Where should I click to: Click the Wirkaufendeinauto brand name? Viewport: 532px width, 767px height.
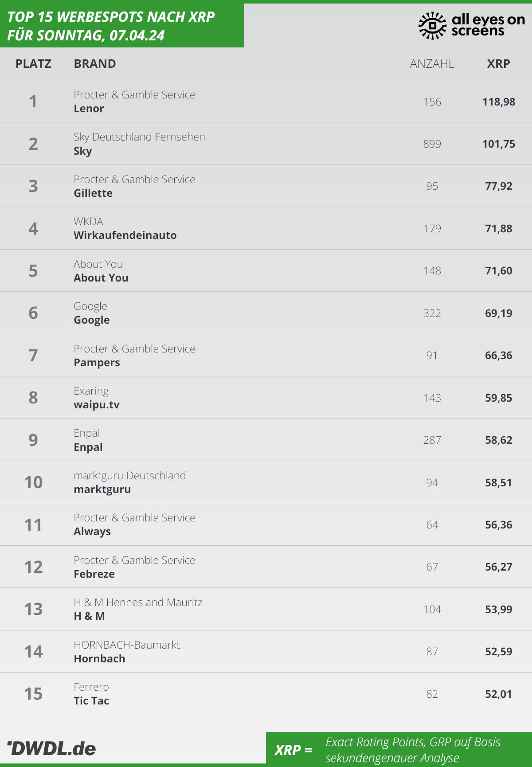pyautogui.click(x=125, y=235)
